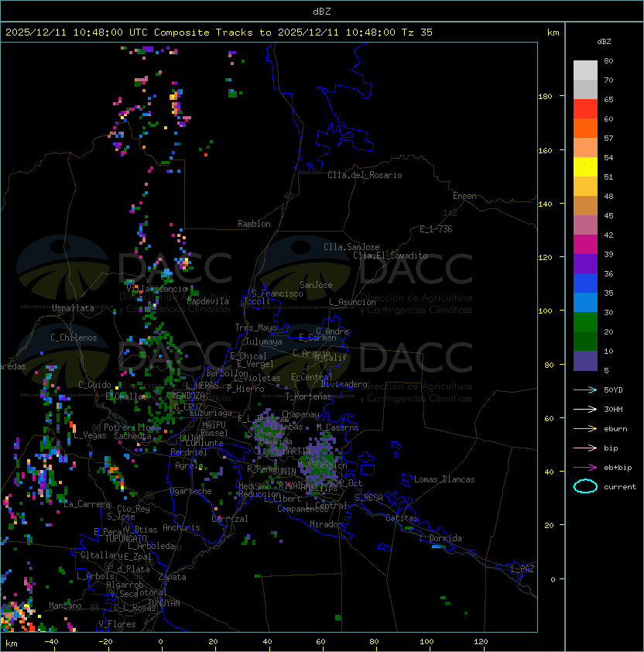Click the L_Asuncion label
The width and height of the screenshot is (644, 652).
[x=352, y=302]
